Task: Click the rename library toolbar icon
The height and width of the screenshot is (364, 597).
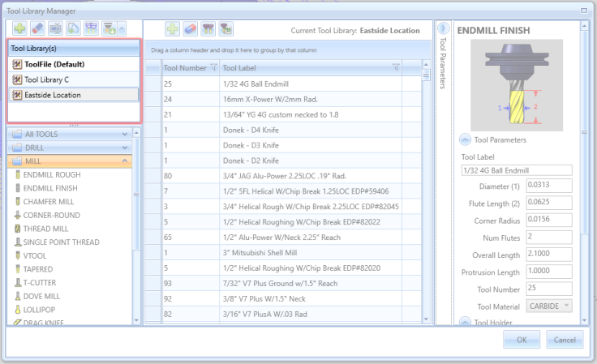Action: tap(56, 28)
